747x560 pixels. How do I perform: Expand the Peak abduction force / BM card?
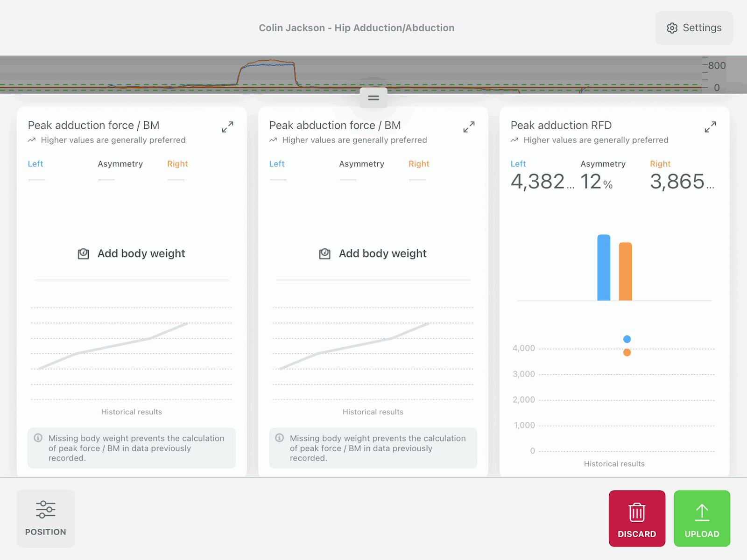point(469,127)
